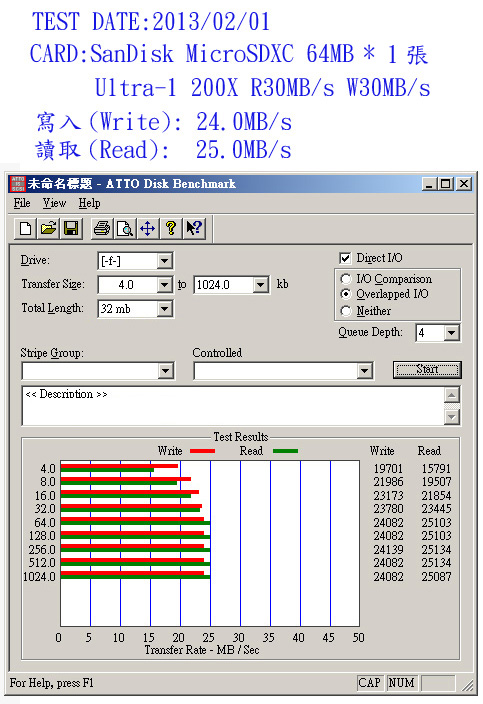Click the four-arrow move toolbar icon

click(148, 229)
